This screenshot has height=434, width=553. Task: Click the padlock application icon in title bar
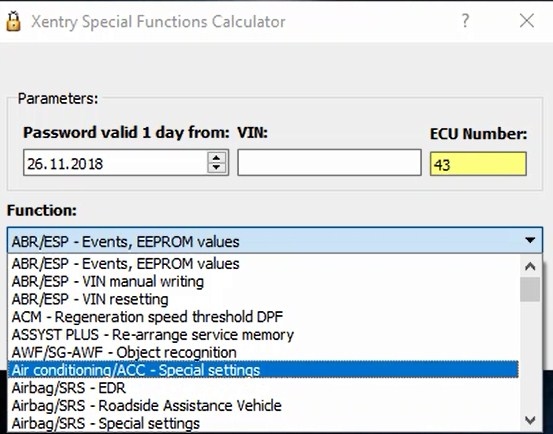(13, 22)
